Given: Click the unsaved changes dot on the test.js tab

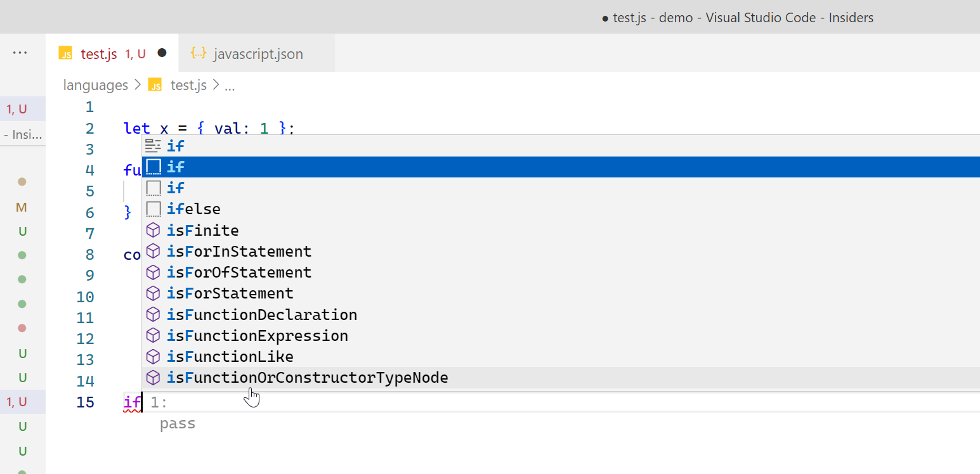Looking at the screenshot, I should pyautogui.click(x=163, y=53).
